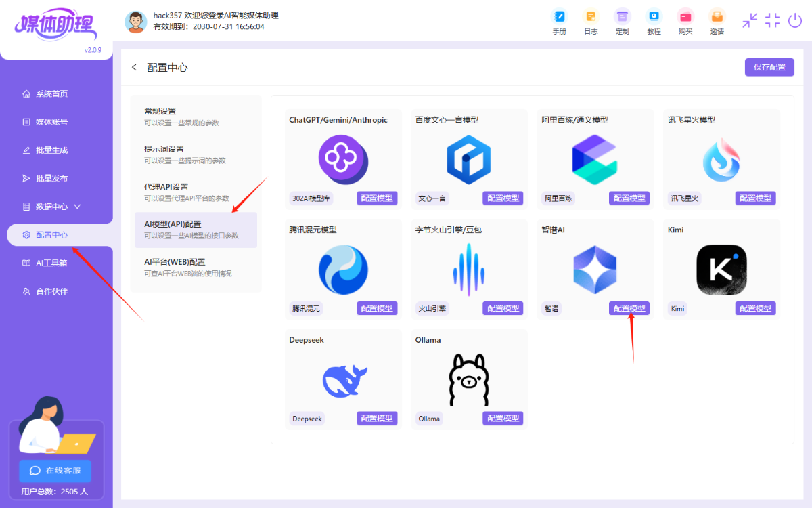Click the 302AI模型库 tag label
Screen dimensions: 812x508
[x=311, y=198]
